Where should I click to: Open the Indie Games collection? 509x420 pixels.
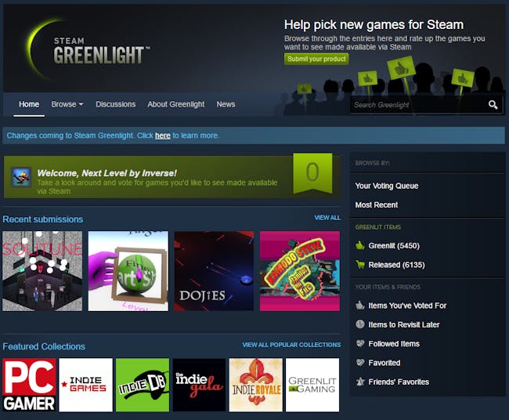85,385
